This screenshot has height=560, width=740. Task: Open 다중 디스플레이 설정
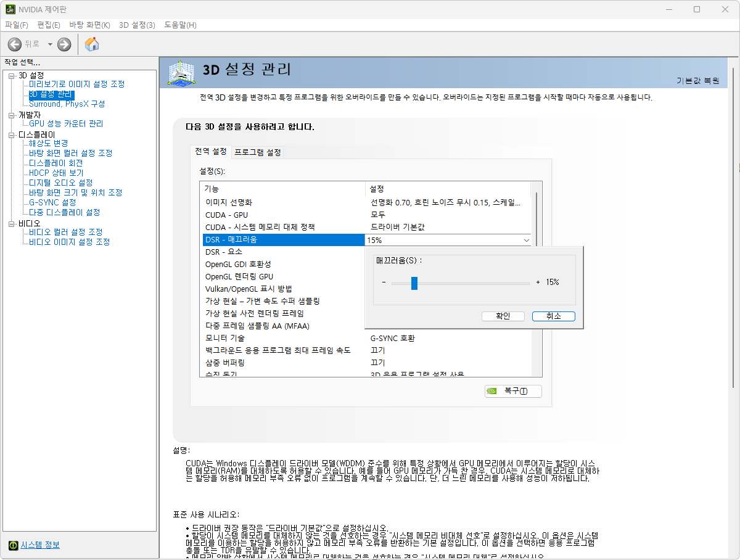(64, 212)
